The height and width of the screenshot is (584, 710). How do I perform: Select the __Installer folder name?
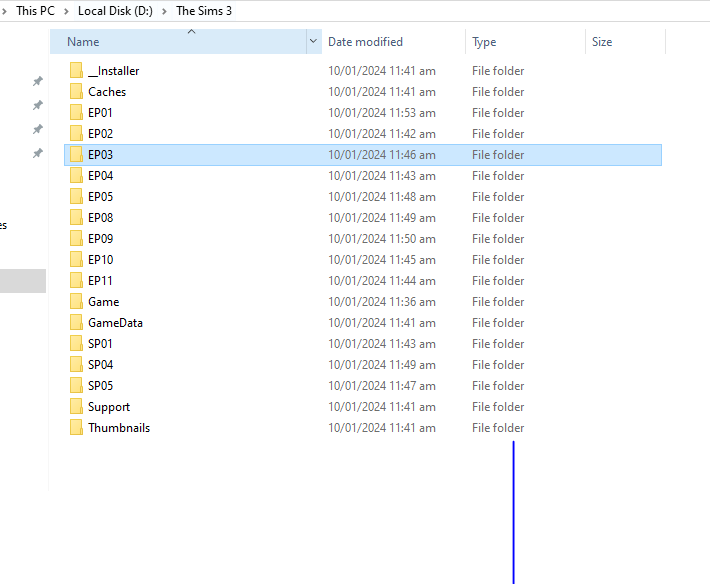tap(113, 71)
